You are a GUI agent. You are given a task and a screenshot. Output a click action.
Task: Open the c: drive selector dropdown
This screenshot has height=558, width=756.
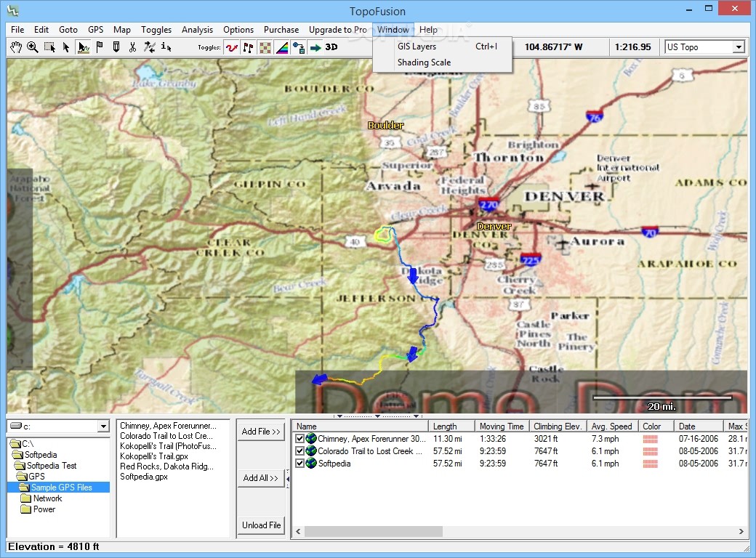click(x=103, y=426)
